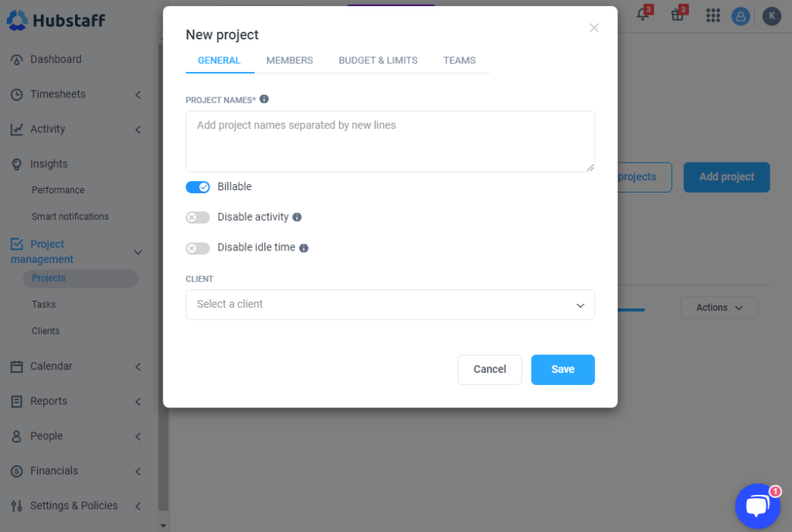Enable the Disable idle time toggle
Viewport: 792px width, 532px height.
pos(197,247)
